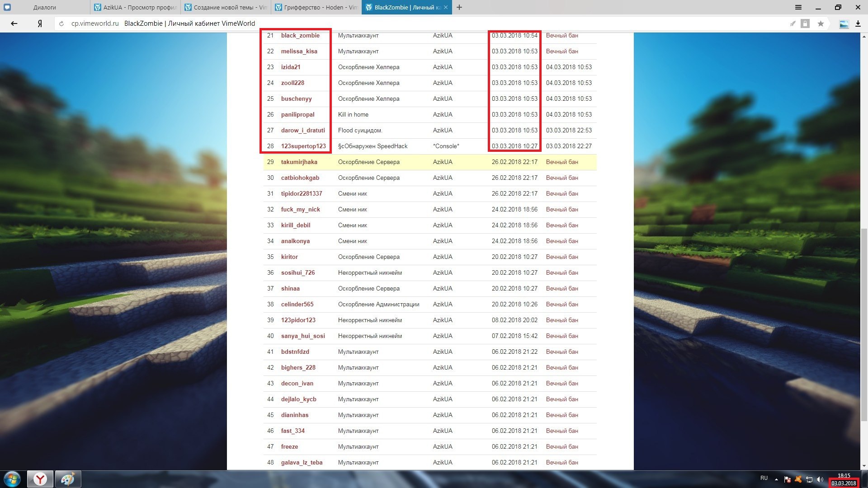Image resolution: width=868 pixels, height=488 pixels.
Task: Open player kirill_debil link
Action: click(296, 225)
